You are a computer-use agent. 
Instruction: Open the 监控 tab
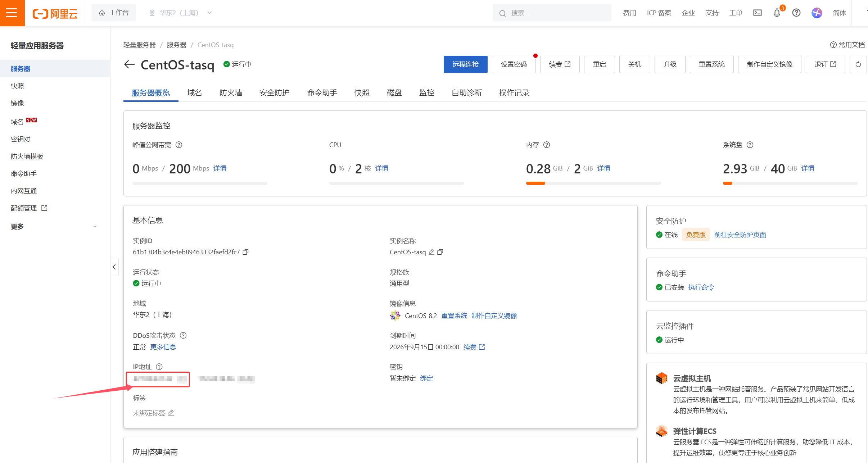tap(426, 92)
